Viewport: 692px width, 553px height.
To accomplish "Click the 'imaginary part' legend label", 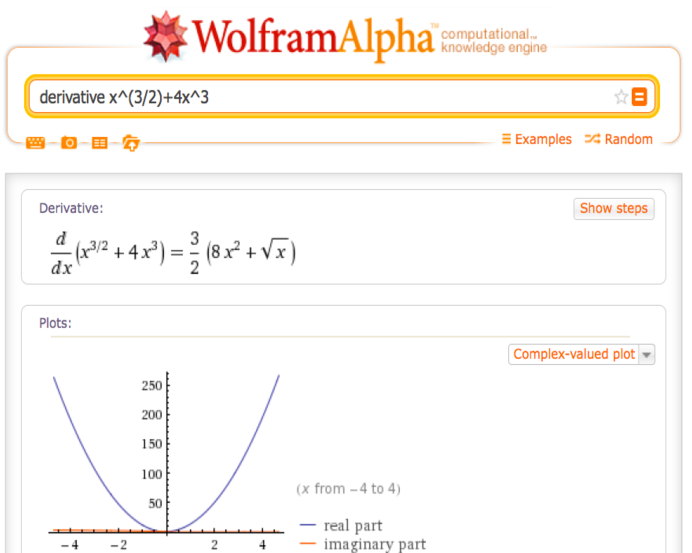I will (x=375, y=544).
